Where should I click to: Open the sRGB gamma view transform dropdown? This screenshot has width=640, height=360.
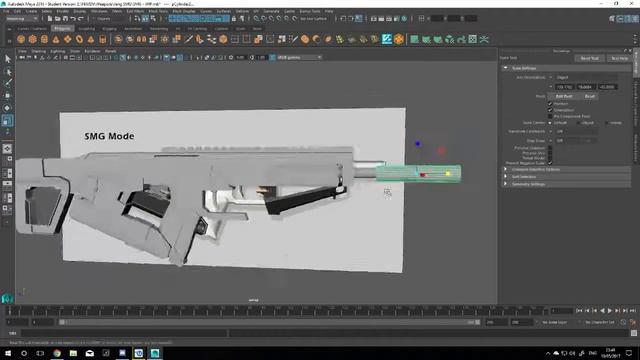300,58
